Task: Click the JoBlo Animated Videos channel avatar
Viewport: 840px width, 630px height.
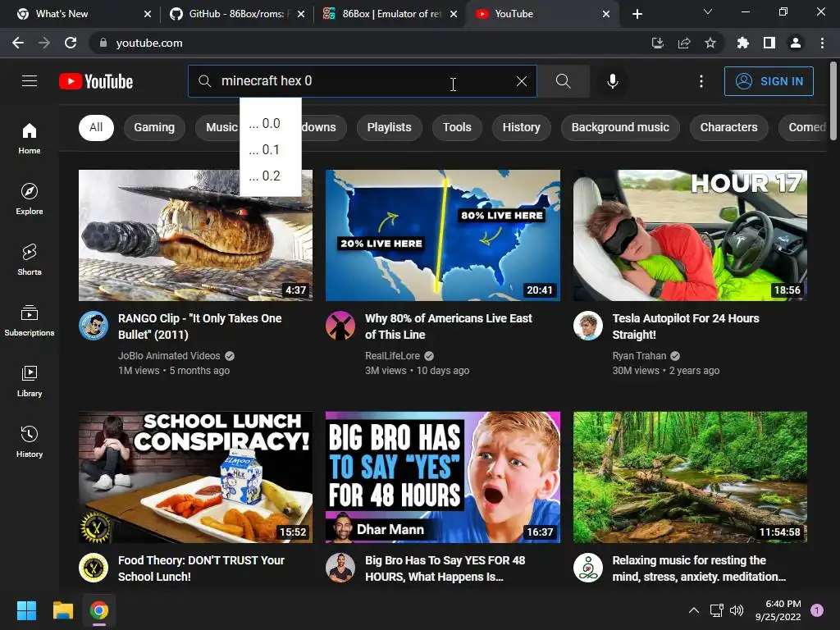Action: click(94, 326)
